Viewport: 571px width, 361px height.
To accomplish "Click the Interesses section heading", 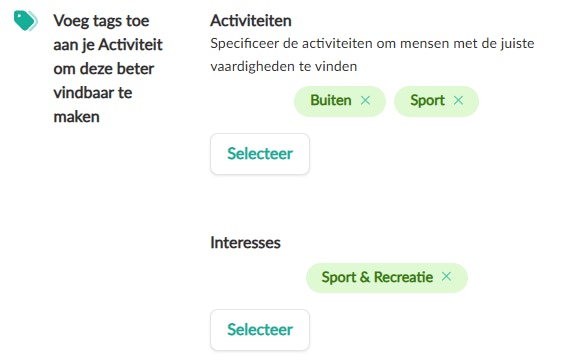I will pyautogui.click(x=245, y=243).
